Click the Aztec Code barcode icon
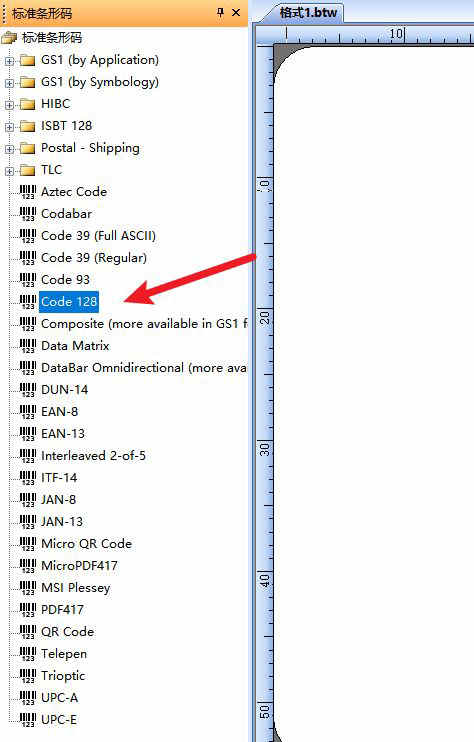The image size is (474, 742). 28,193
